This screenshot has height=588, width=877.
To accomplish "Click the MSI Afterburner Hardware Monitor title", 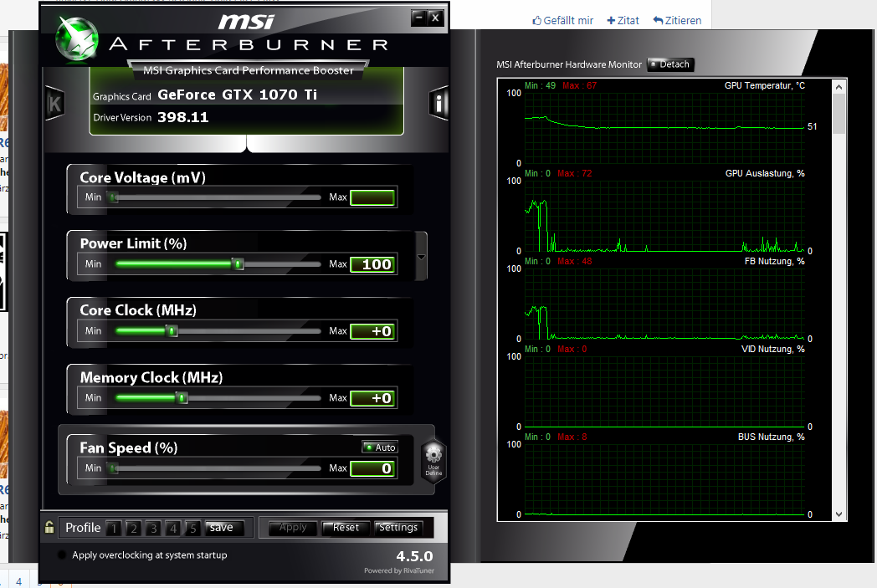I will pos(569,64).
